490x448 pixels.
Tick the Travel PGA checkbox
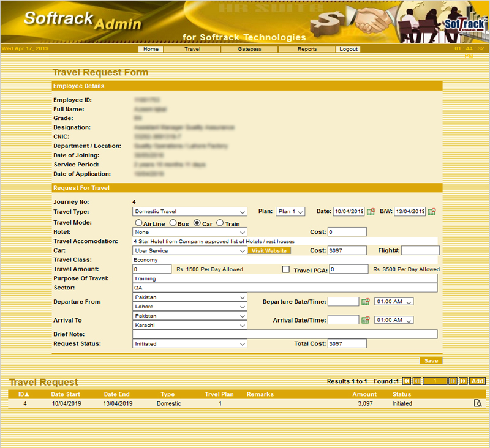coord(285,269)
